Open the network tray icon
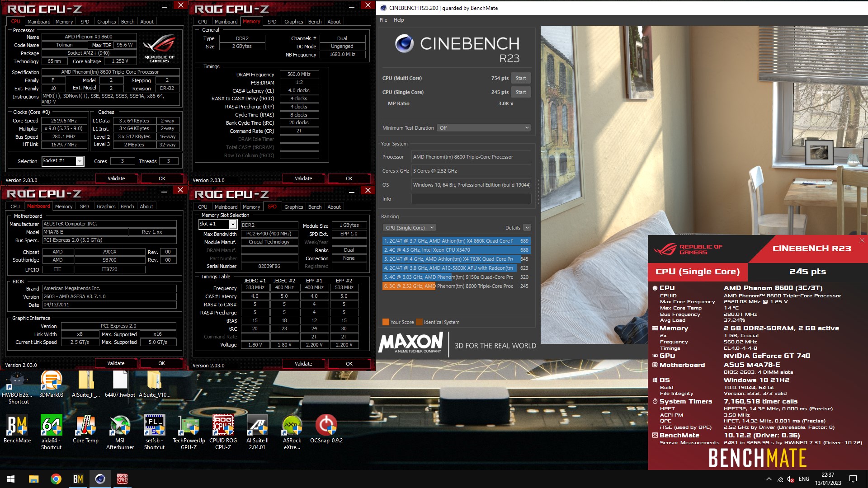This screenshot has height=488, width=868. [780, 479]
